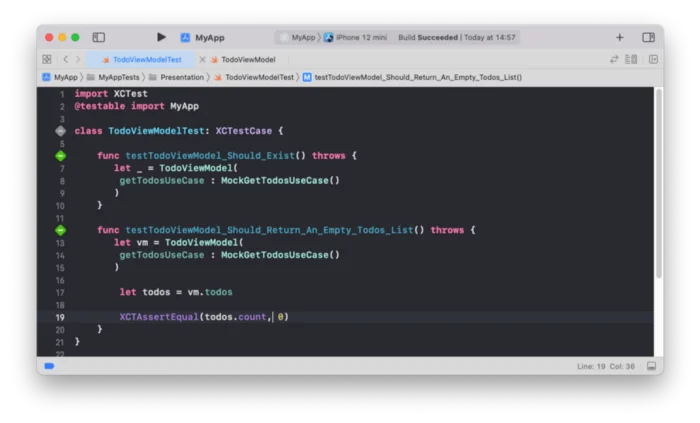Open the testTodoViewModel_Should_Return_An_Empty_Todos_List() method breadcrumb
The height and width of the screenshot is (423, 700).
click(x=412, y=77)
